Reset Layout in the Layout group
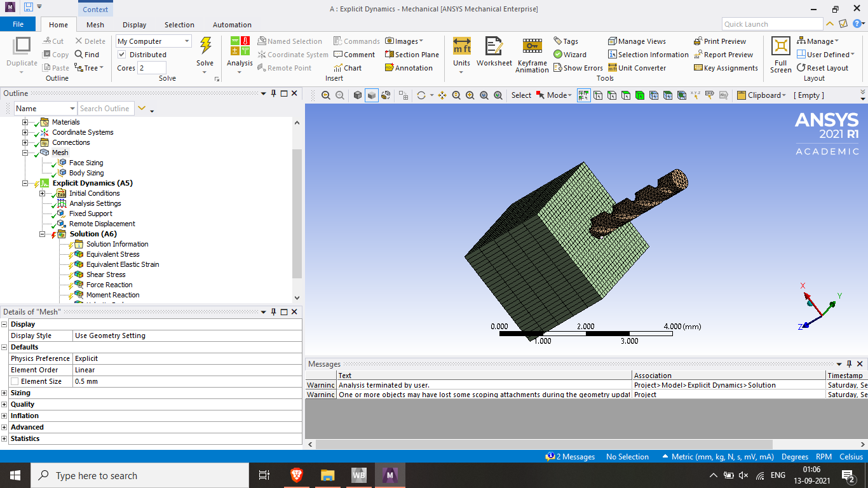Screen dimensions: 868x488 click(822, 68)
